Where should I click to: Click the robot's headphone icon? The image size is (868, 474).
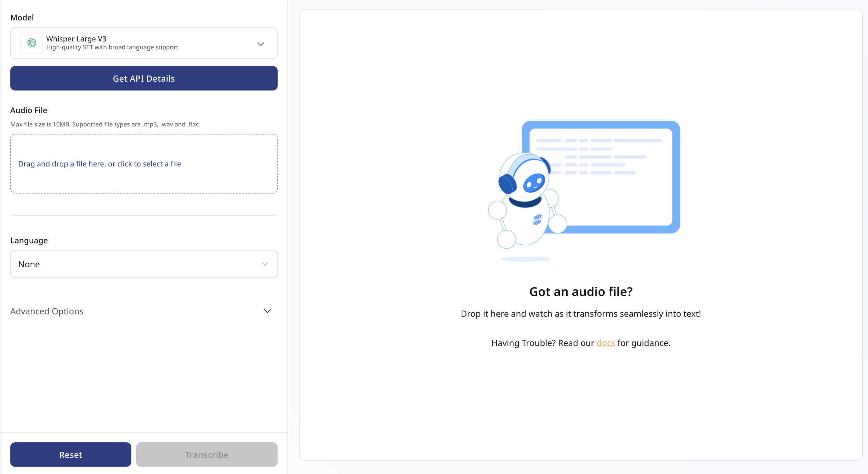click(x=507, y=184)
